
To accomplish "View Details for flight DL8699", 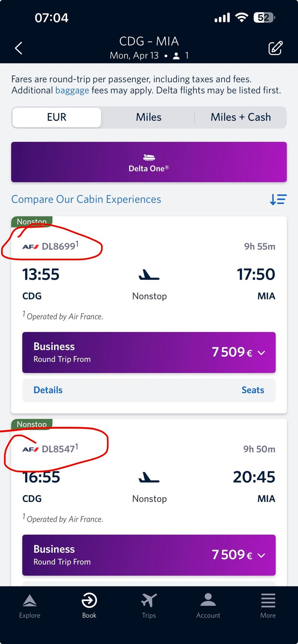I will tap(48, 390).
